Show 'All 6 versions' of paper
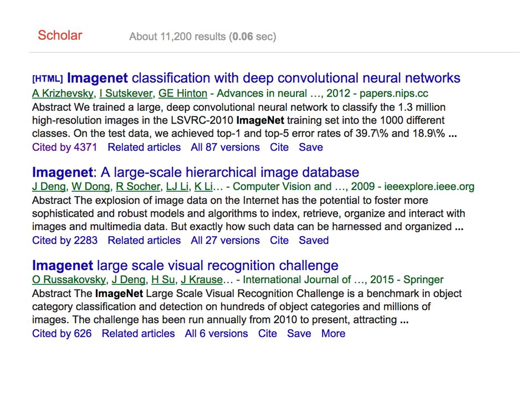 217,334
